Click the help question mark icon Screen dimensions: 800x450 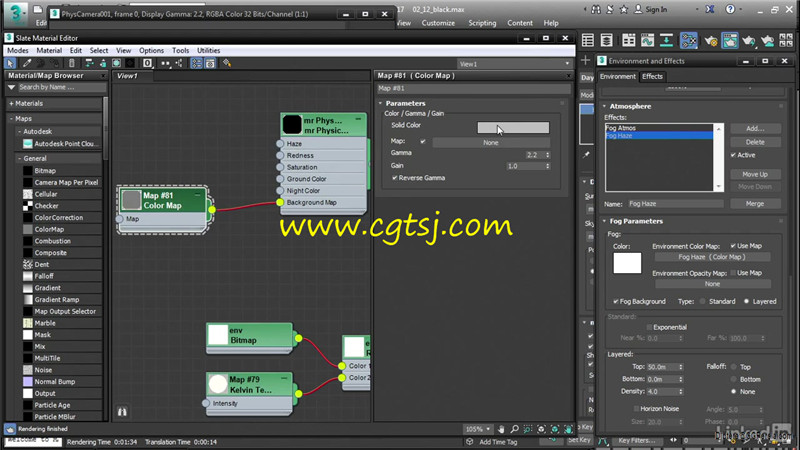(730, 9)
